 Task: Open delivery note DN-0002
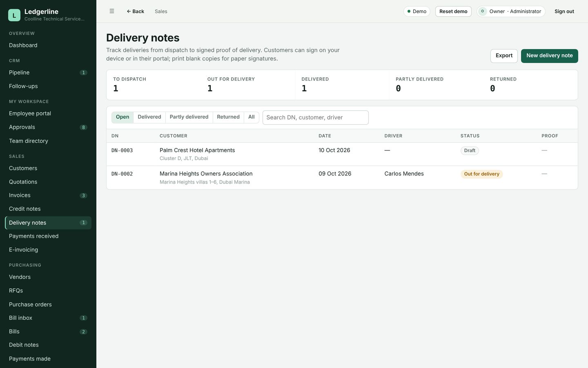(122, 174)
